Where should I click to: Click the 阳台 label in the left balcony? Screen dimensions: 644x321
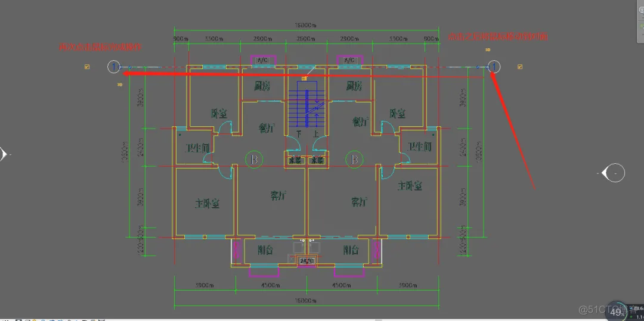coord(266,250)
